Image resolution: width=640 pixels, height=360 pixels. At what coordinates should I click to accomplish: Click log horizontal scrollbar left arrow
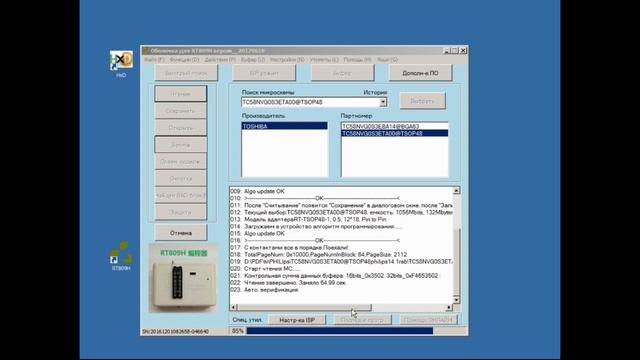tap(233, 307)
